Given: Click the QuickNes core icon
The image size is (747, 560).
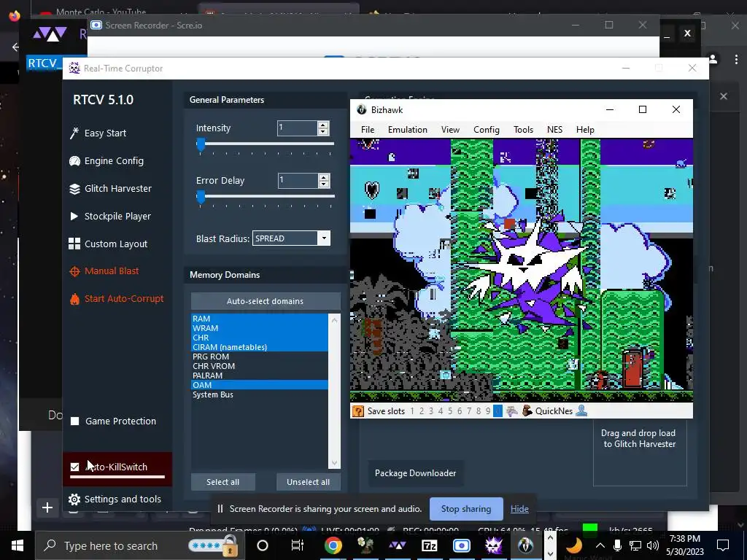Looking at the screenshot, I should coord(527,411).
